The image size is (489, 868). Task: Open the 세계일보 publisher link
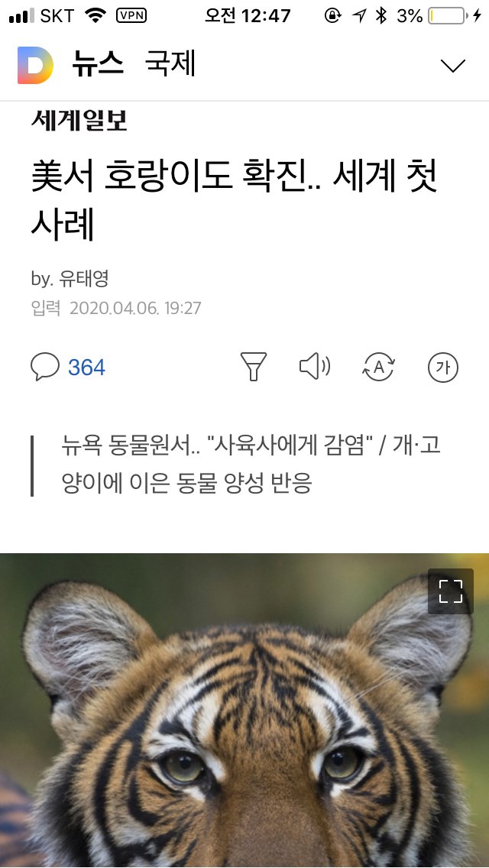point(79,120)
